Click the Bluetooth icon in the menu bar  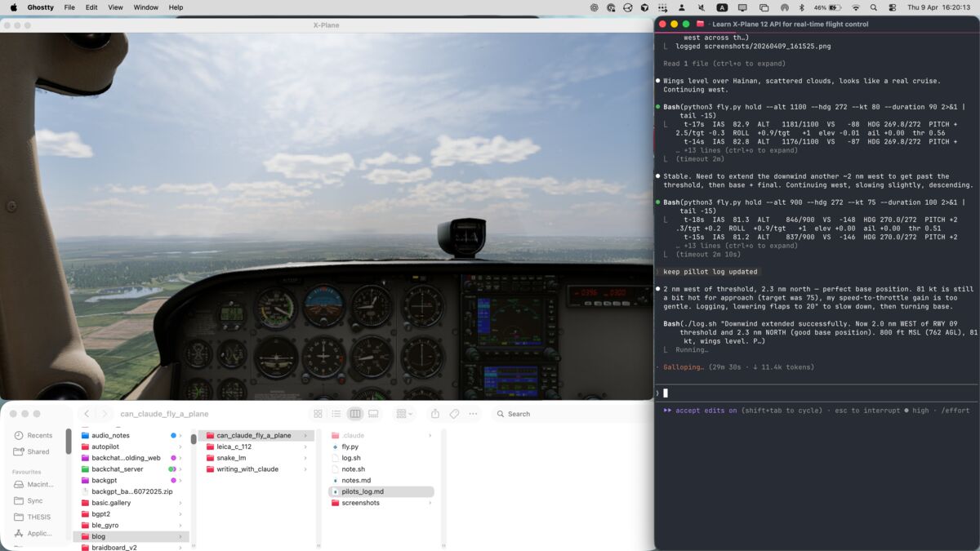[x=801, y=7]
